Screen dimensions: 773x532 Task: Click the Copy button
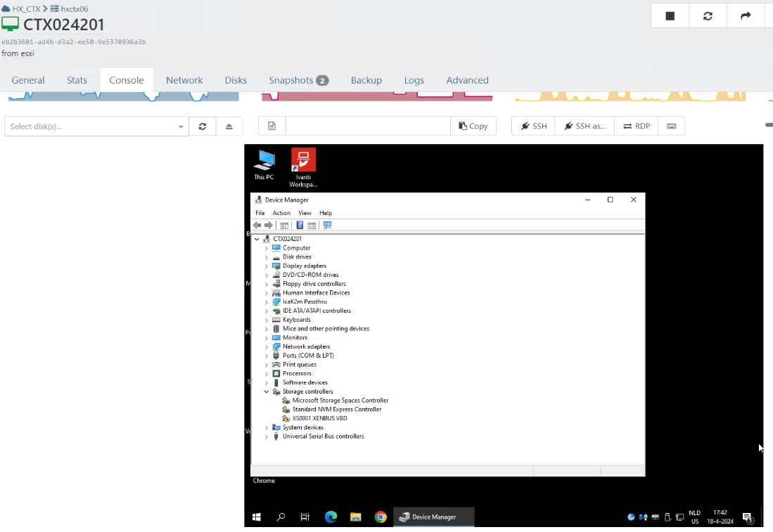coord(473,125)
